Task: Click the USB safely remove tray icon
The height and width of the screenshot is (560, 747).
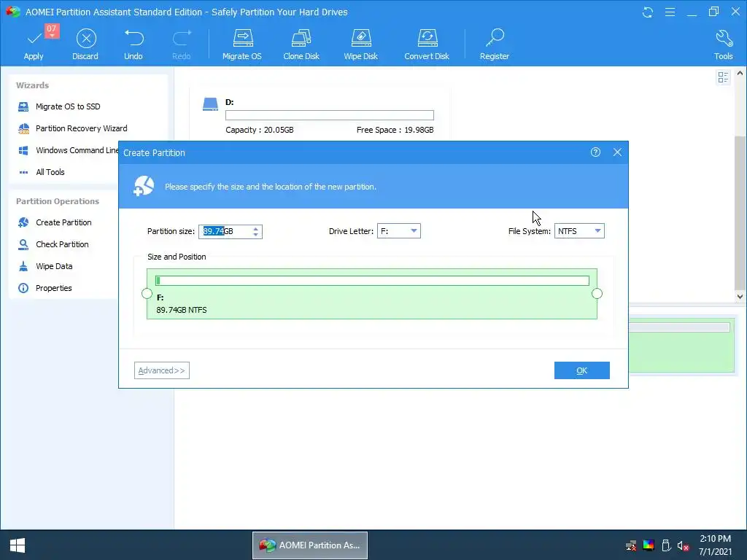Action: click(666, 545)
